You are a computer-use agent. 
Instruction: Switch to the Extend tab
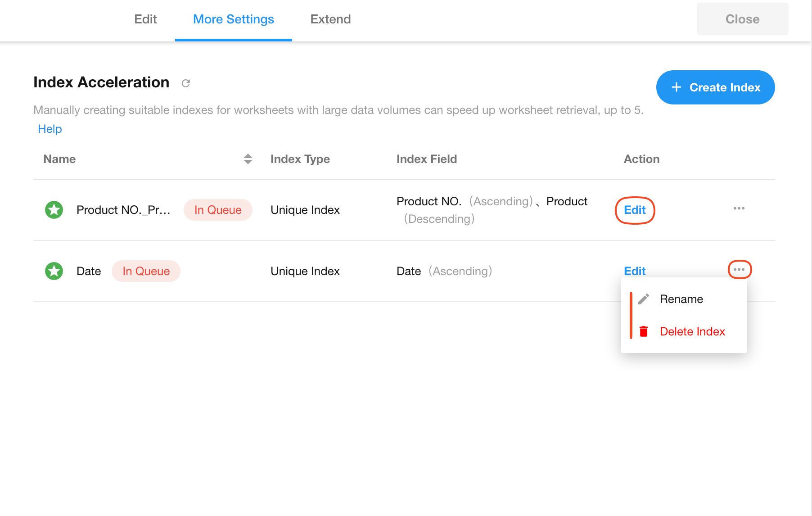330,19
